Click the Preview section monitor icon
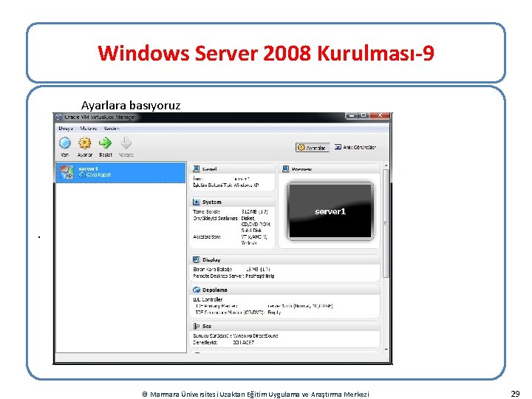 tap(286, 168)
